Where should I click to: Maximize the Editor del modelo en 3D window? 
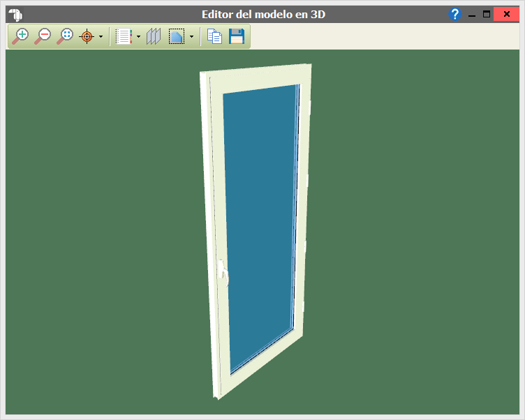487,14
